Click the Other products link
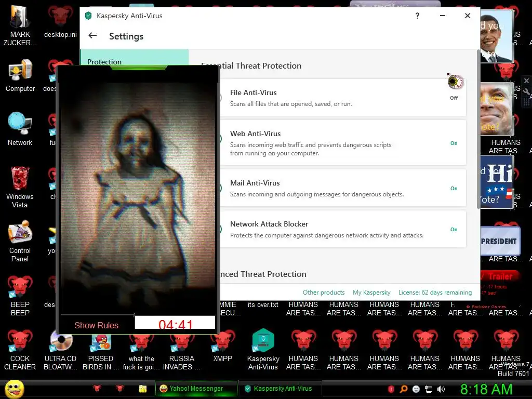The height and width of the screenshot is (399, 532). [x=324, y=292]
